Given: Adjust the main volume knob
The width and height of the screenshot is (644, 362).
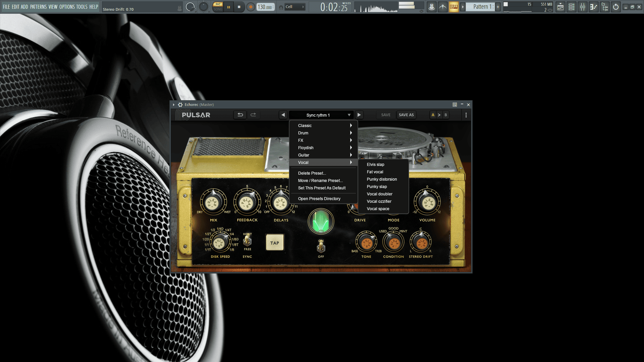Looking at the screenshot, I should [x=190, y=7].
